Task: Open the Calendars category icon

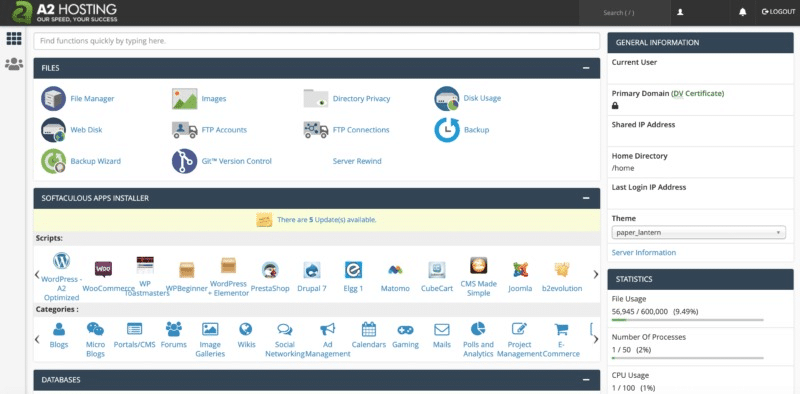Action: pyautogui.click(x=368, y=329)
